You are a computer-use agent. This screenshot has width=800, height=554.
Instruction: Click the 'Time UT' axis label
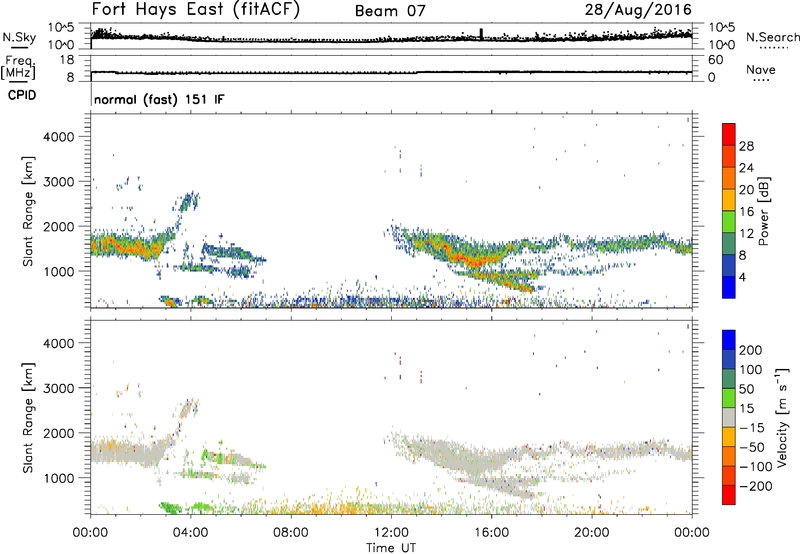(x=391, y=548)
